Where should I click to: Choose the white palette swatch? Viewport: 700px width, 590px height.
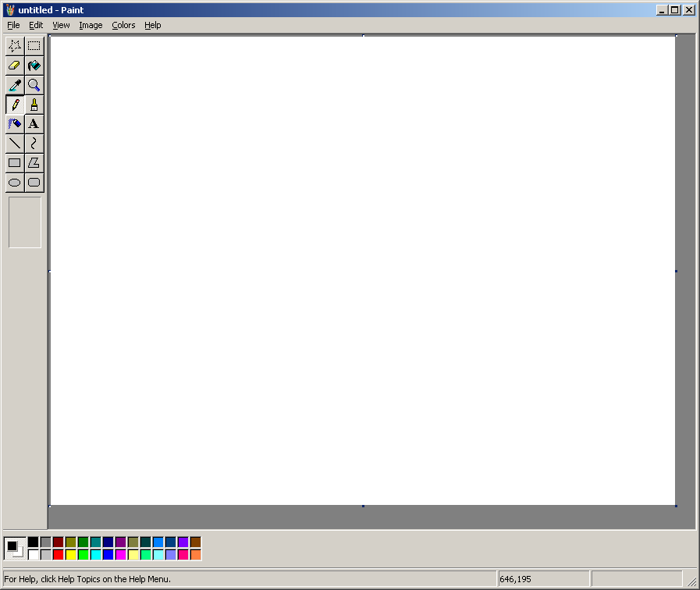coord(33,555)
